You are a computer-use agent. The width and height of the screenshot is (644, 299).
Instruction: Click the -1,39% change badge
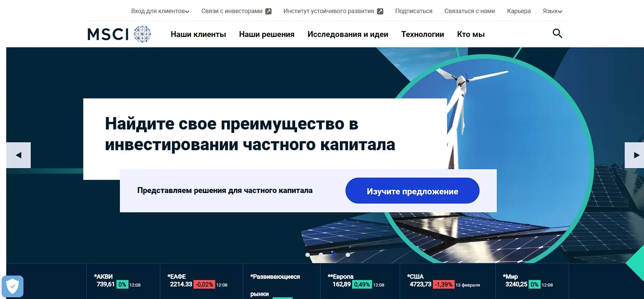point(444,284)
